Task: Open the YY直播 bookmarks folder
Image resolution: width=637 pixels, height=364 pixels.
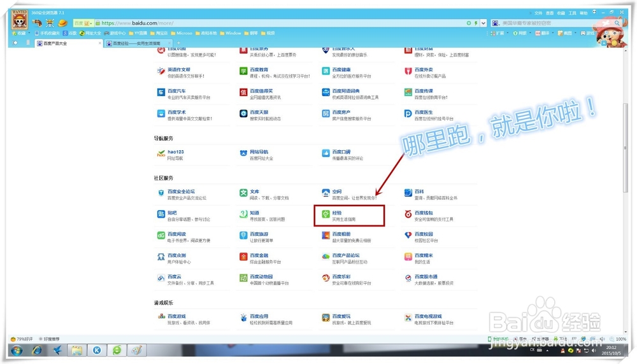Action: pos(138,33)
